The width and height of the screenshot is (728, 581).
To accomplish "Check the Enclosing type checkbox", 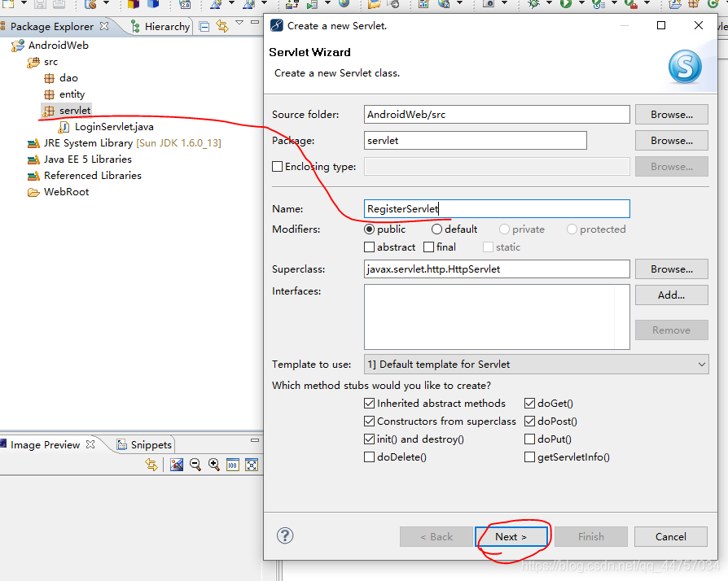I will tap(278, 166).
